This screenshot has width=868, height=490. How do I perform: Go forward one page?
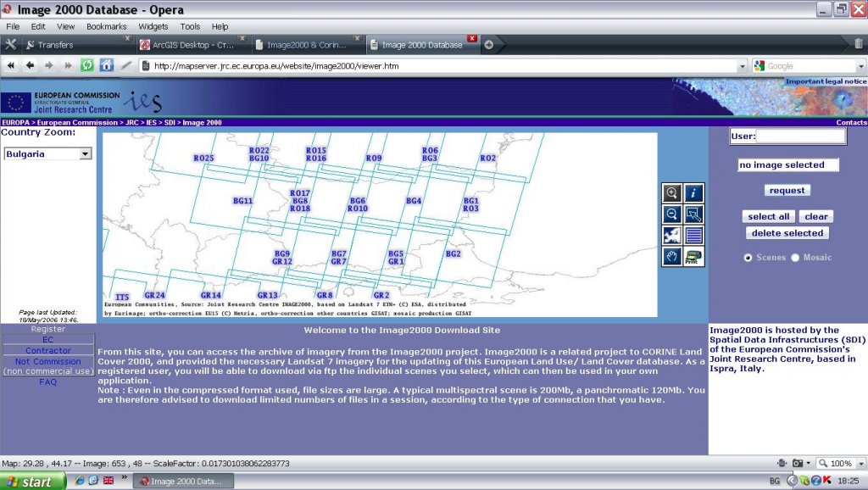click(48, 65)
